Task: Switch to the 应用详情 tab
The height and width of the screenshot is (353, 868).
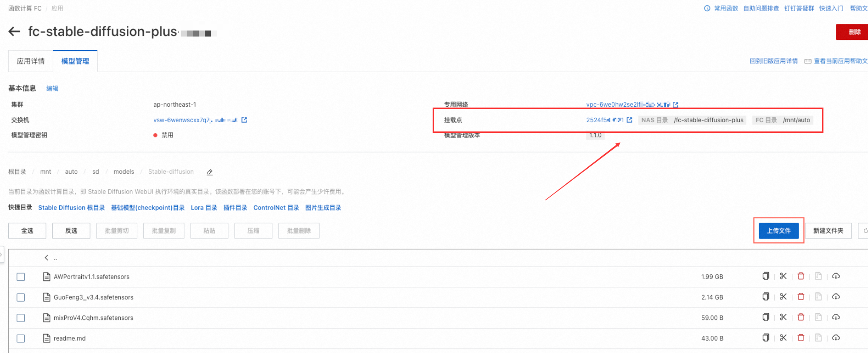Action: pos(31,61)
